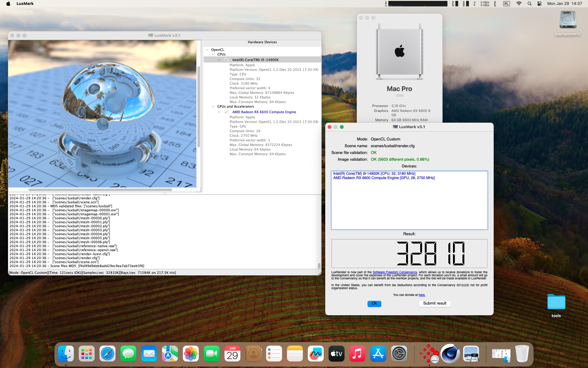Open the Apple menu
The width and height of the screenshot is (588, 368).
point(8,4)
